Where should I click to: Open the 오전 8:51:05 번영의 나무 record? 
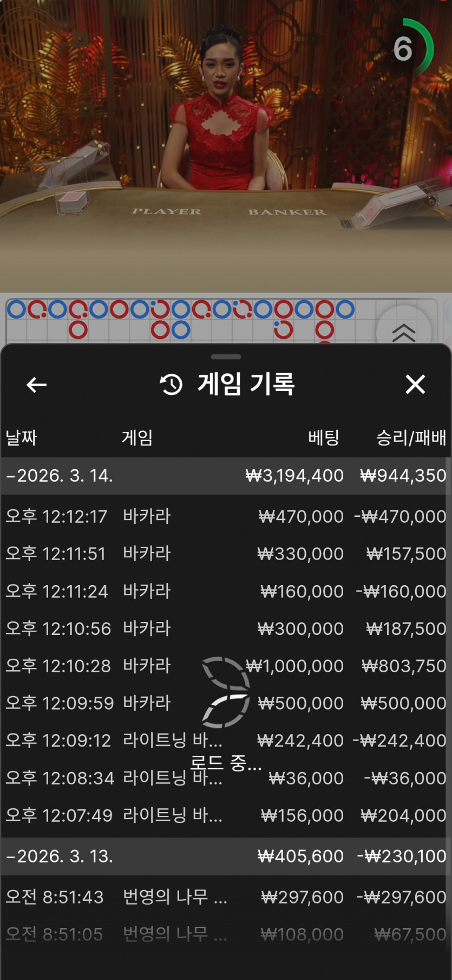coord(226,934)
